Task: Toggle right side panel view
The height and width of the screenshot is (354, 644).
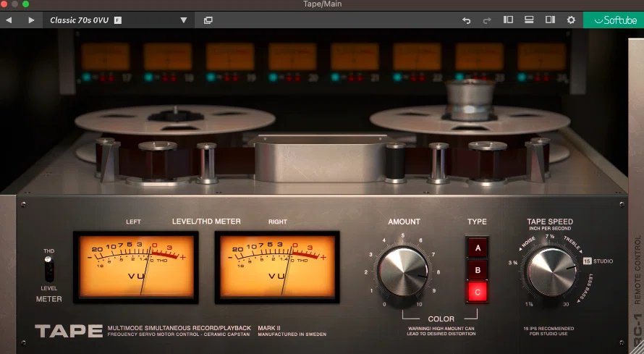Action: 550,20
